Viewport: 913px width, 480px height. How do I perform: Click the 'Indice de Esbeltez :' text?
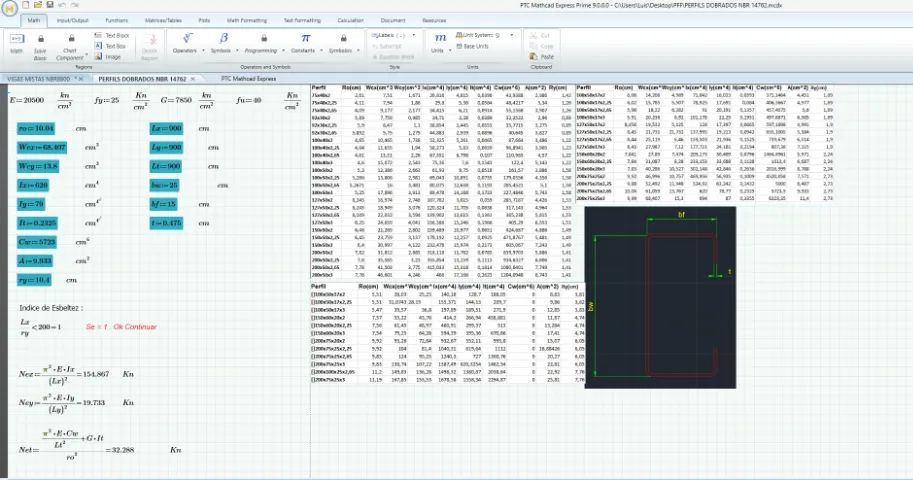coord(51,308)
